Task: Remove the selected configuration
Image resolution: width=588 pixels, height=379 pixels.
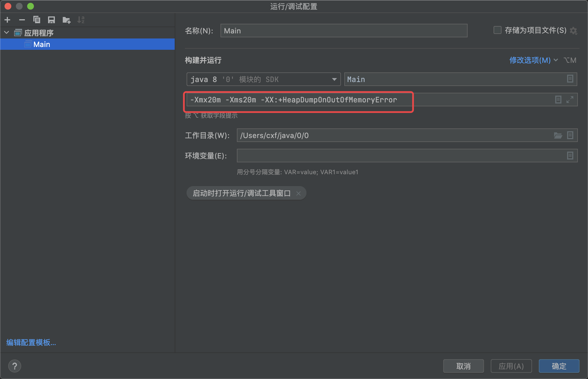Action: [x=22, y=20]
